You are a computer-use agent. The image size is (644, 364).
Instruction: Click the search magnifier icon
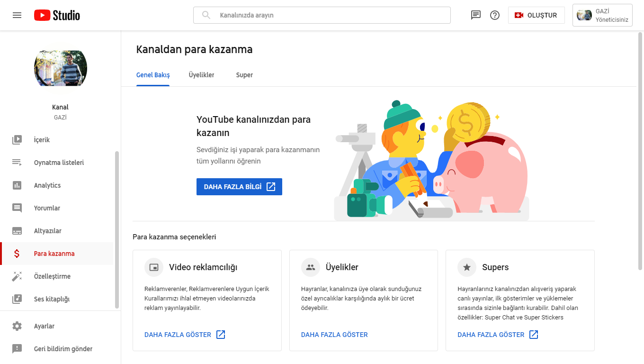coord(206,15)
